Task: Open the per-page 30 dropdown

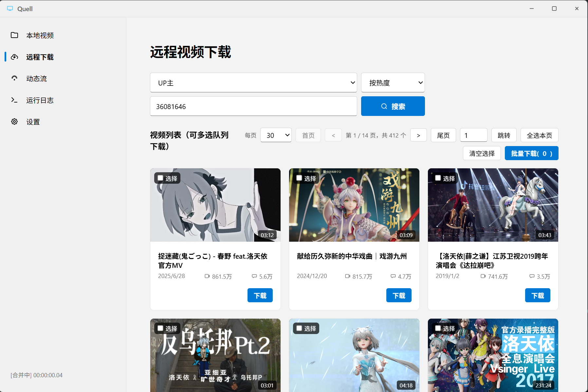Action: (276, 135)
